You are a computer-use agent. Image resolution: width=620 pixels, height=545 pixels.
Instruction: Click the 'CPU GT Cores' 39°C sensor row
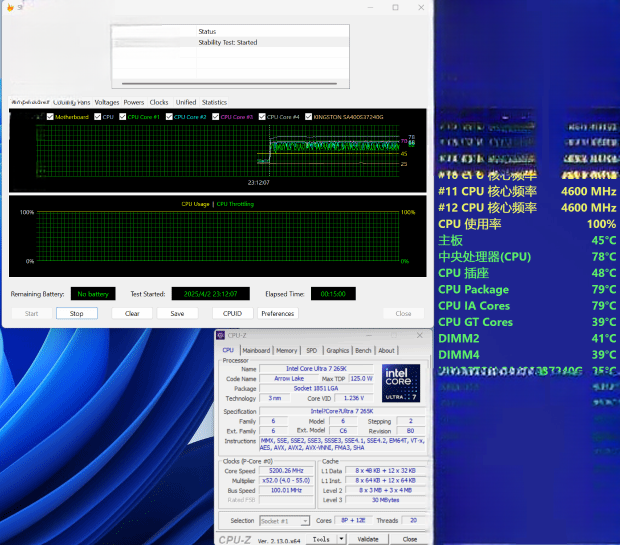point(527,322)
